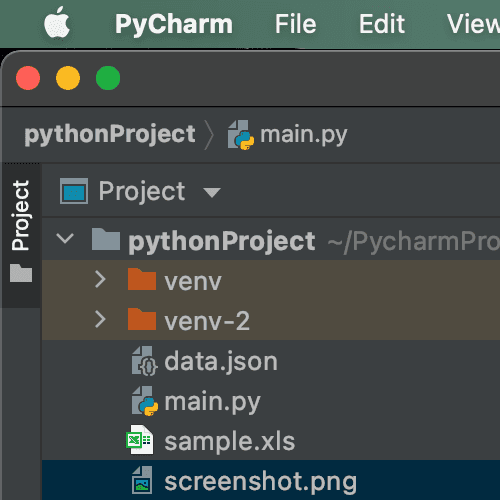Collapse the pythonProject root folder

pos(65,239)
